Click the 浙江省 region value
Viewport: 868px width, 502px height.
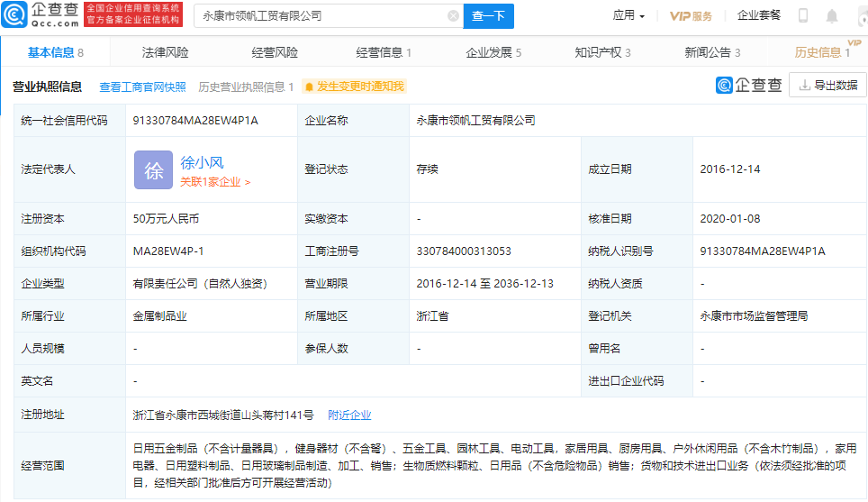coord(432,316)
